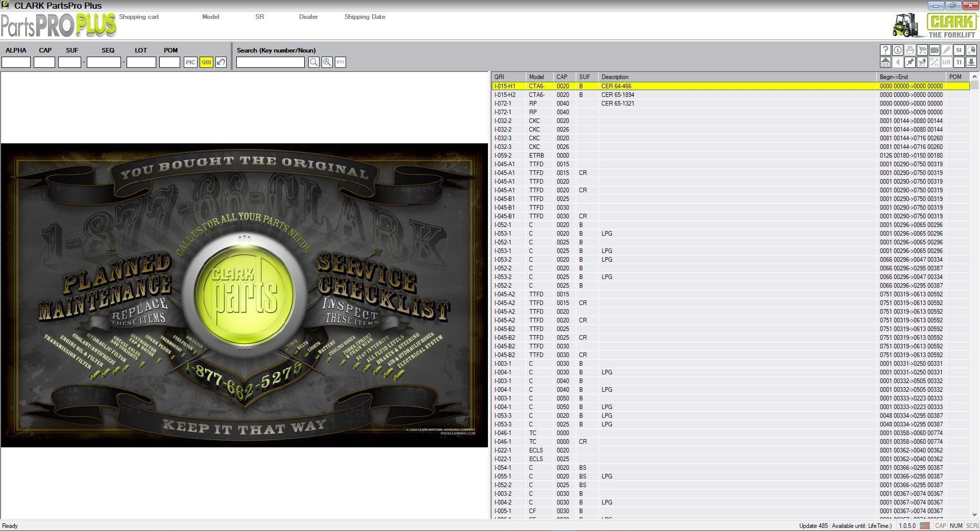Sort by the POM column header
The width and height of the screenshot is (980, 531).
click(958, 77)
